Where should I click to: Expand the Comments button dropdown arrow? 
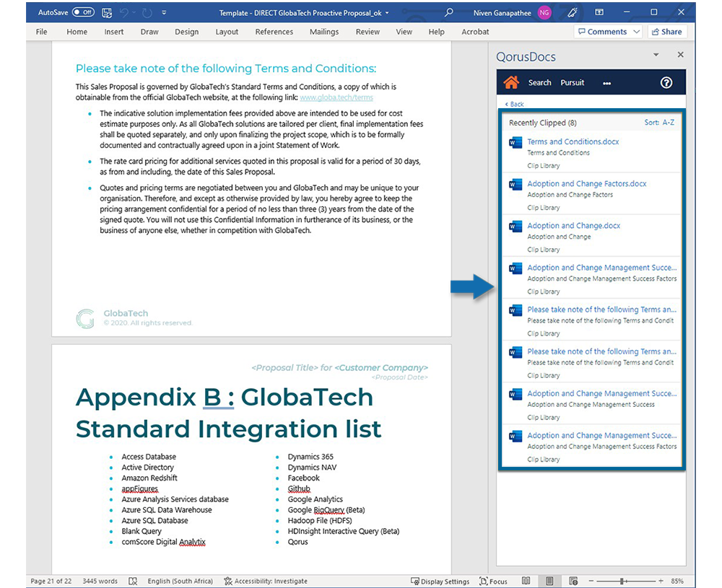(x=636, y=32)
